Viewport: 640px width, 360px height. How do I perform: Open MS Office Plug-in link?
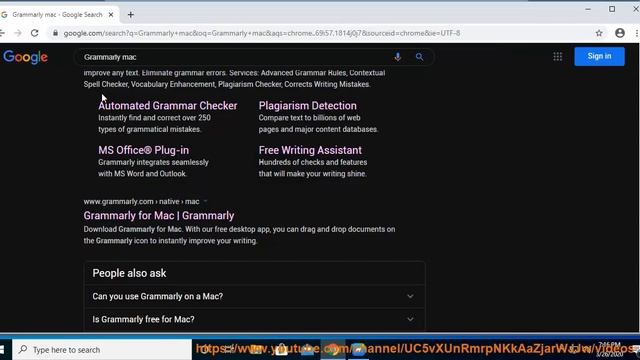click(x=143, y=150)
